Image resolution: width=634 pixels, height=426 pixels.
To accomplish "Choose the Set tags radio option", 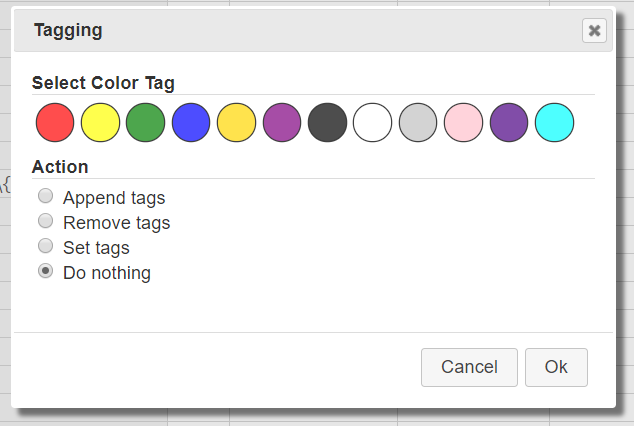I will coord(46,246).
